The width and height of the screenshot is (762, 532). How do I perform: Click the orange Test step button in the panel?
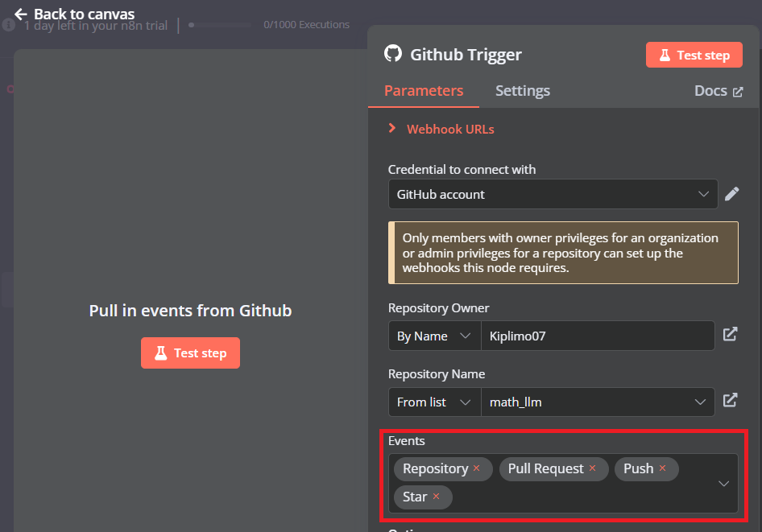(x=694, y=55)
